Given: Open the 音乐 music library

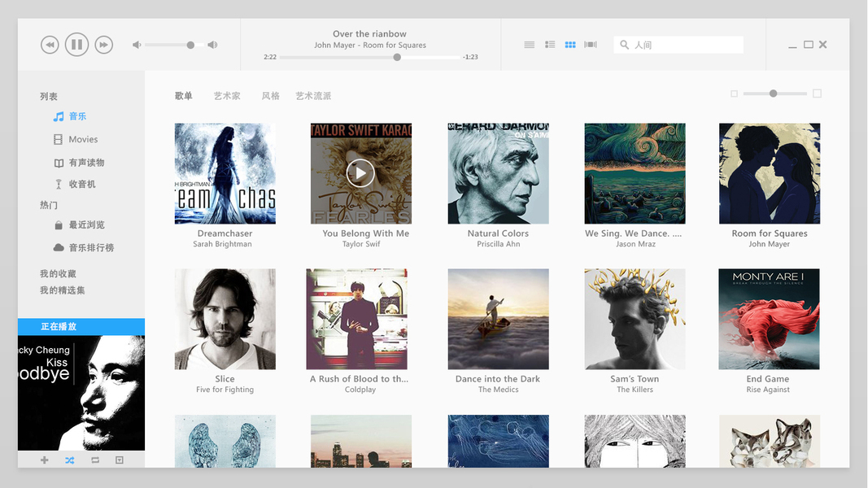Looking at the screenshot, I should click(x=77, y=116).
